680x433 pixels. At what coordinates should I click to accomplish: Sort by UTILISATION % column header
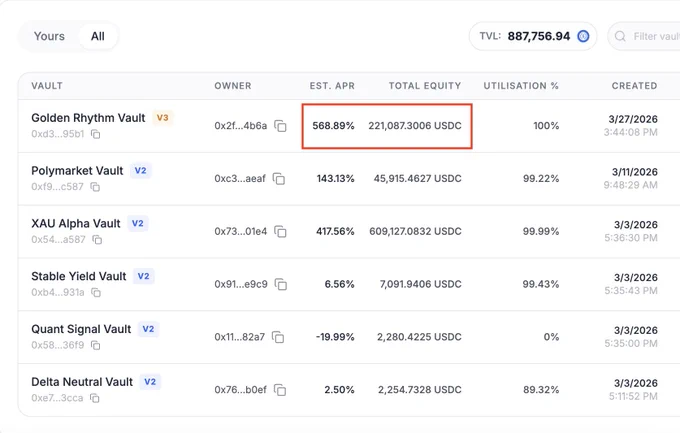tap(521, 86)
